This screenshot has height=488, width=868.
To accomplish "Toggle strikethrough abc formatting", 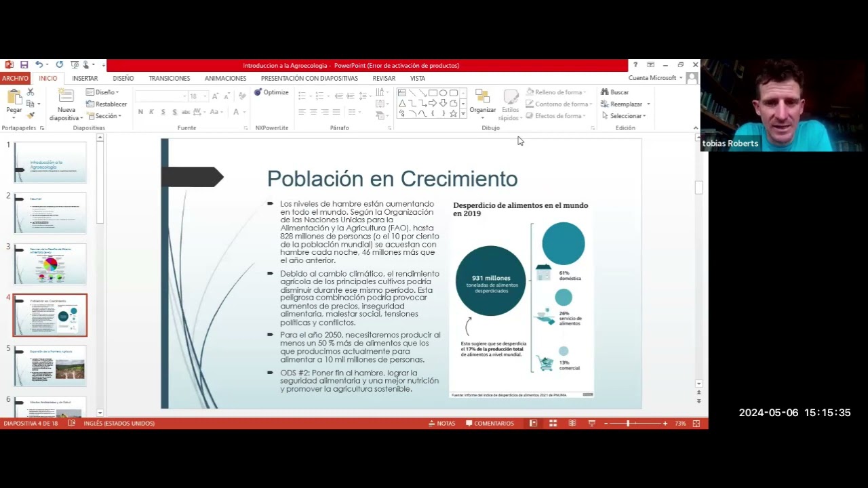I will tap(186, 112).
